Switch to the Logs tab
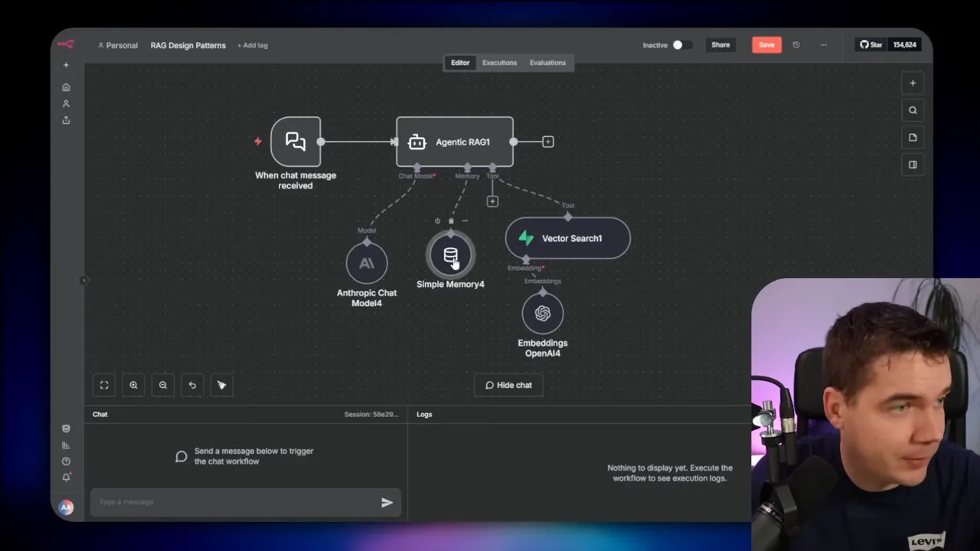The height and width of the screenshot is (551, 980). coord(424,414)
